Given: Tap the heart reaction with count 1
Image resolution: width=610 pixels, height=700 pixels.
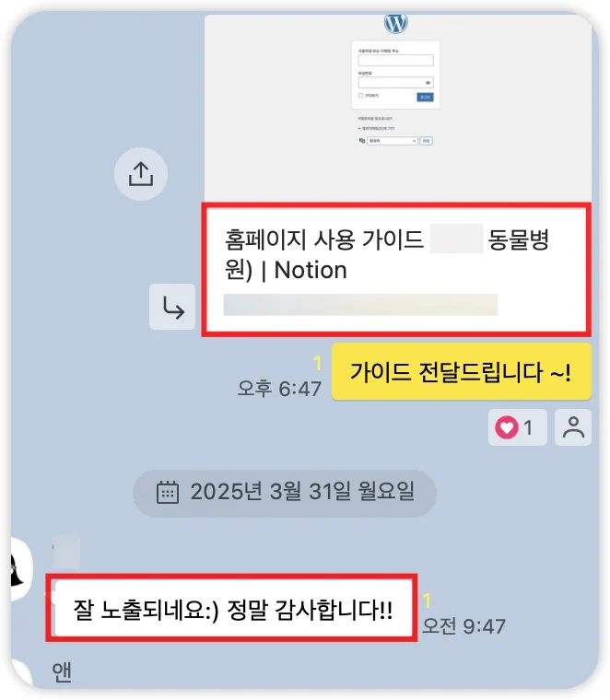Looking at the screenshot, I should (518, 427).
